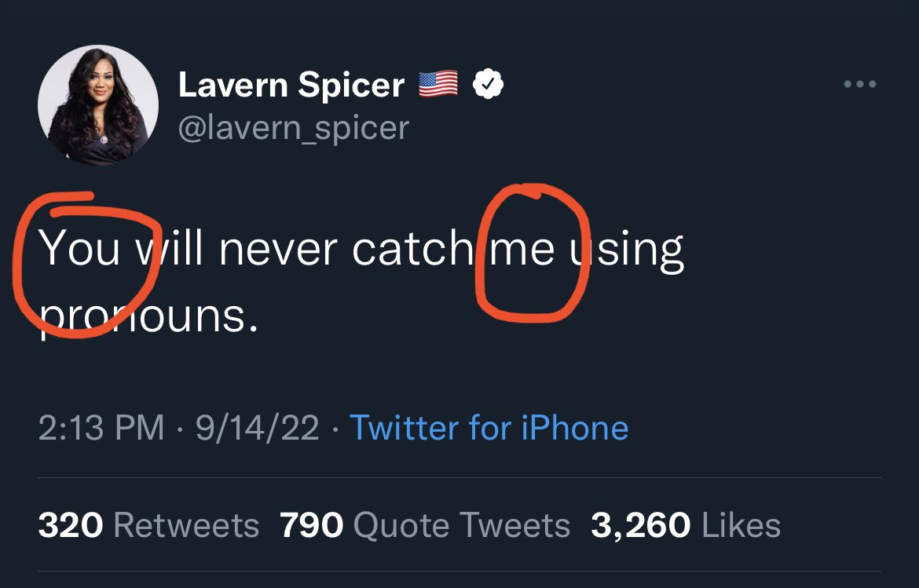The image size is (919, 588).
Task: Open the three-dot more options menu
Action: (x=860, y=84)
